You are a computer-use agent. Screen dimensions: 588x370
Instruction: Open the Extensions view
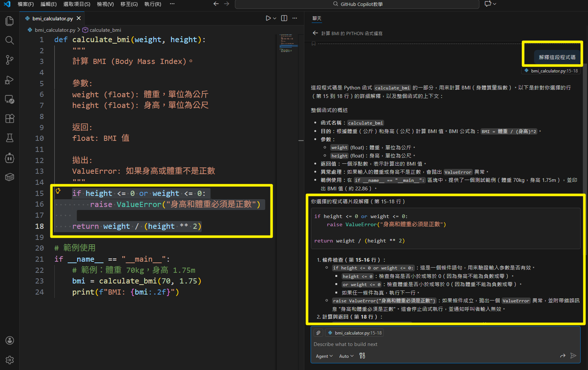[x=10, y=118]
